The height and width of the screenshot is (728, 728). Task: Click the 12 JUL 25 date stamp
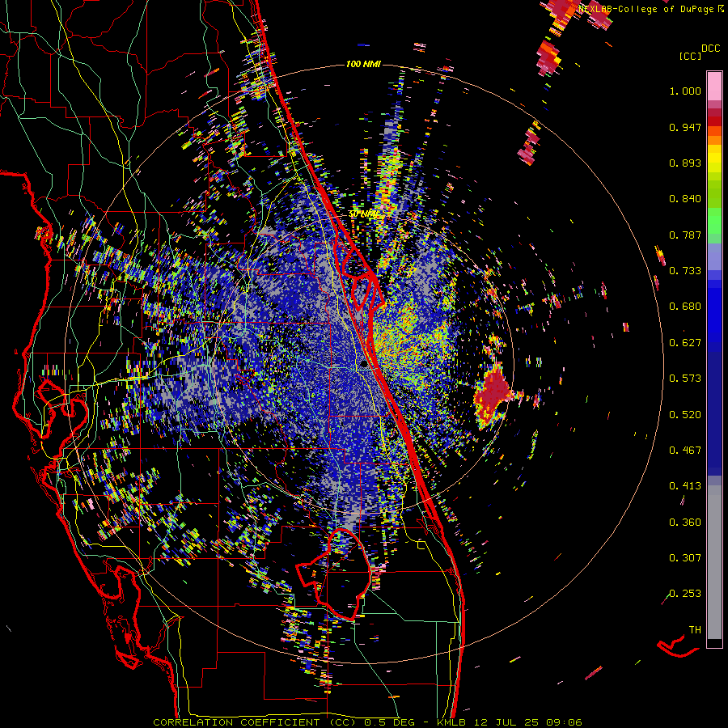tap(506, 722)
